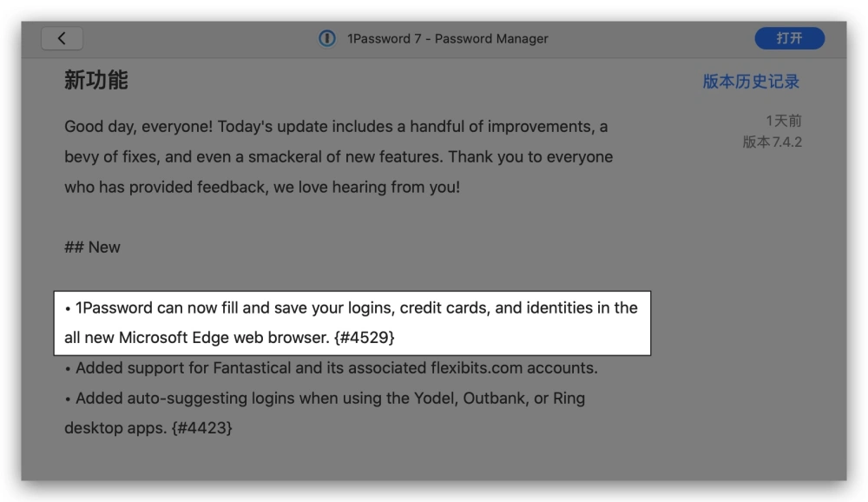Click the 版本 7.4.2 version label

point(772,142)
